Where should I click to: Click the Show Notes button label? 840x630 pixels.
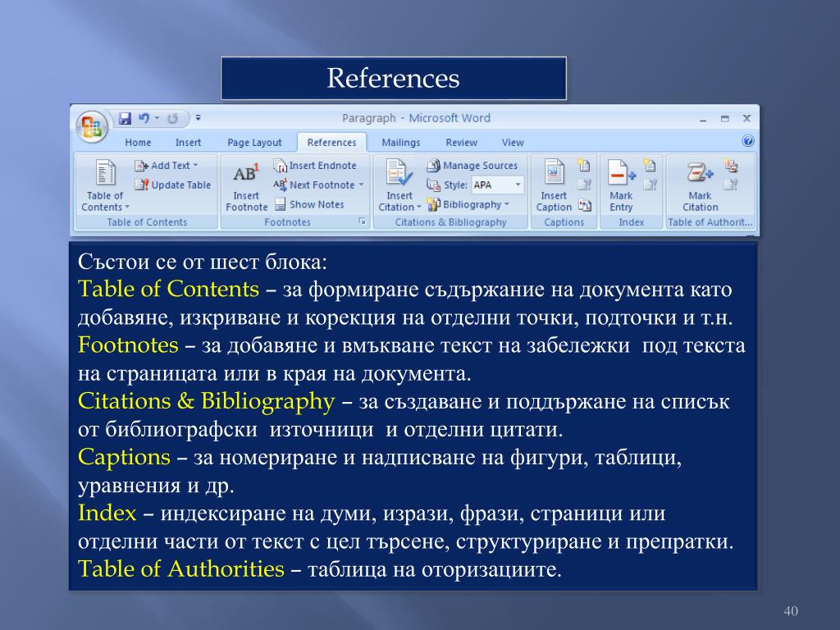tap(317, 204)
